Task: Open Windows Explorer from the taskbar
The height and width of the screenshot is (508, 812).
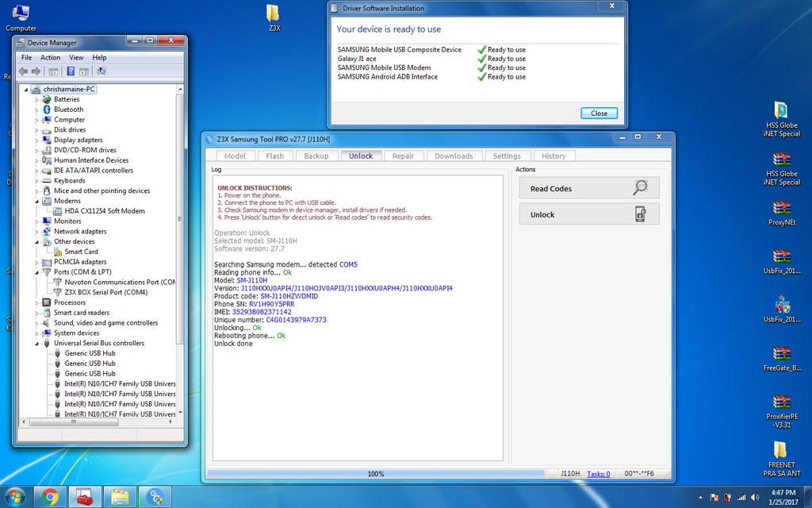Action: tap(120, 498)
